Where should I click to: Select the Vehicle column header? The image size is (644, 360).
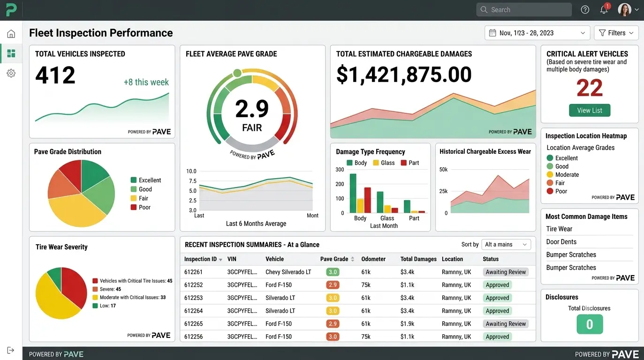pyautogui.click(x=274, y=259)
